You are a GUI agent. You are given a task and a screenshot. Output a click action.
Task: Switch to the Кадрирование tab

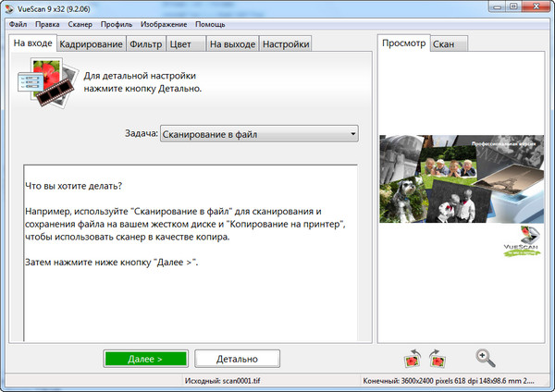[91, 44]
